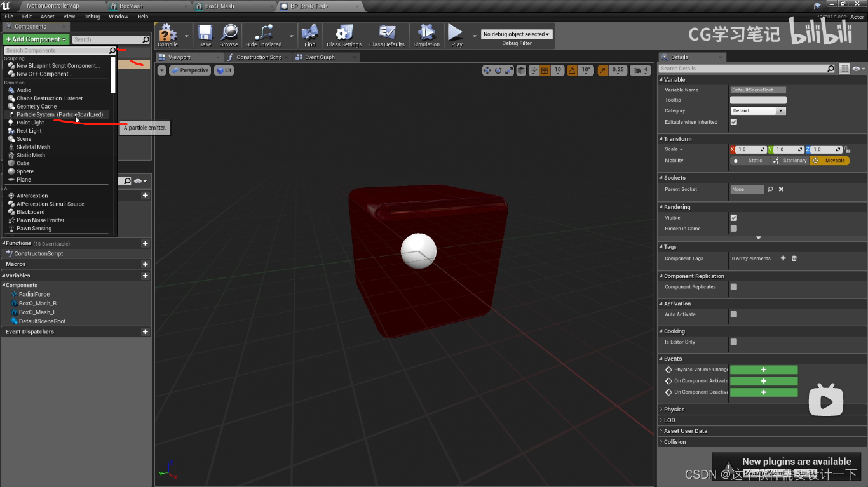Toggle the Visible checkbox under Rendering
The image size is (868, 487).
tap(734, 218)
